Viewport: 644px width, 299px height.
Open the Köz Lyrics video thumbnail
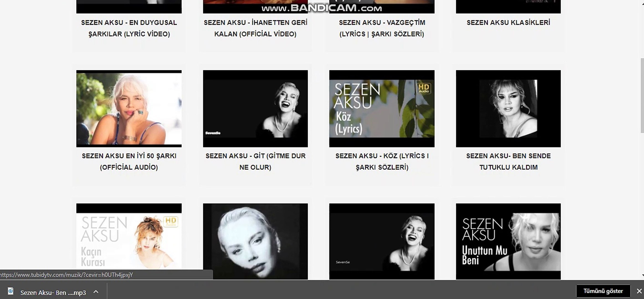381,109
